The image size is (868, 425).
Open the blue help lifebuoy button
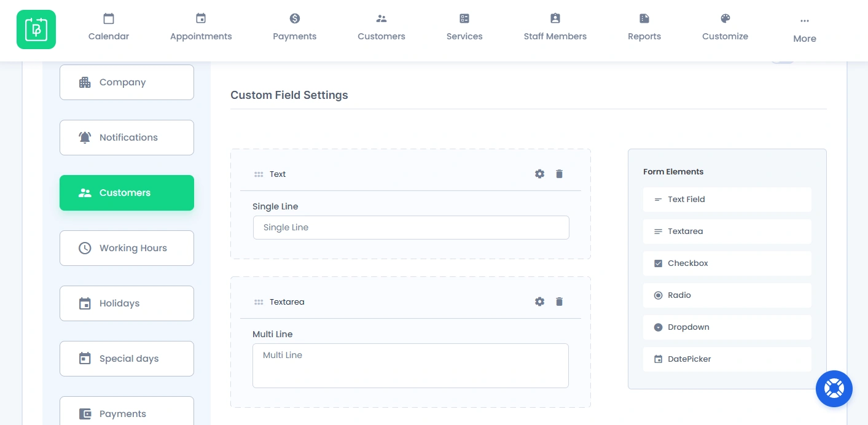coord(834,389)
